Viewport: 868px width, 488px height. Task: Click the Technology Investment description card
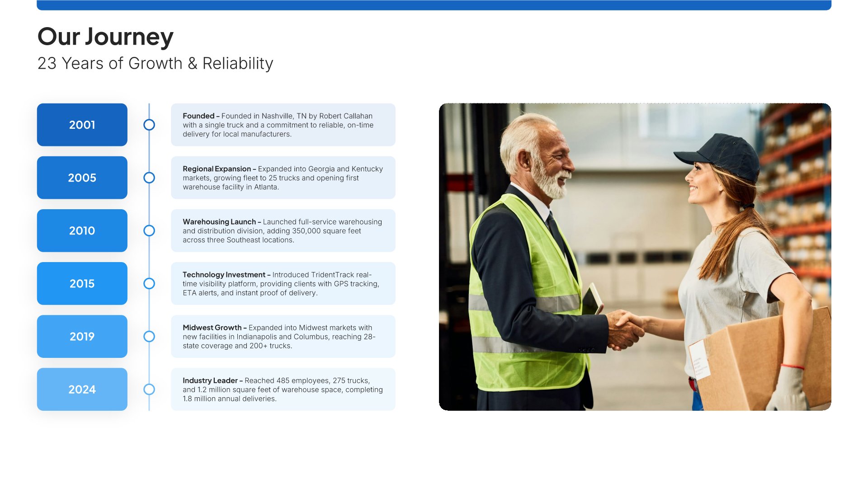pyautogui.click(x=283, y=283)
